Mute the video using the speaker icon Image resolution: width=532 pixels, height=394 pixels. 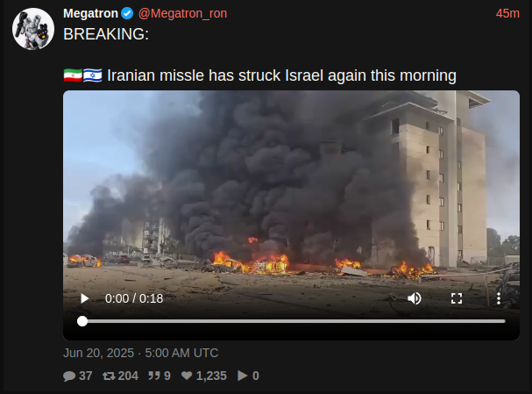(415, 298)
